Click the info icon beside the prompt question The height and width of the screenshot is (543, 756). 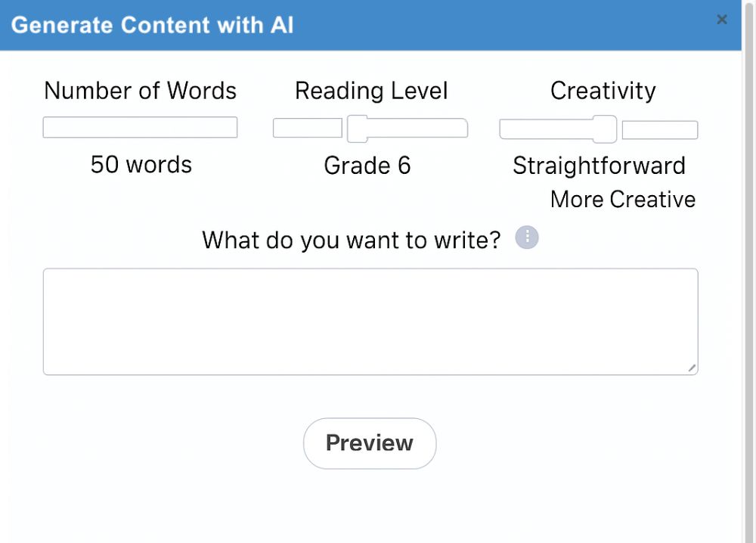pyautogui.click(x=526, y=237)
